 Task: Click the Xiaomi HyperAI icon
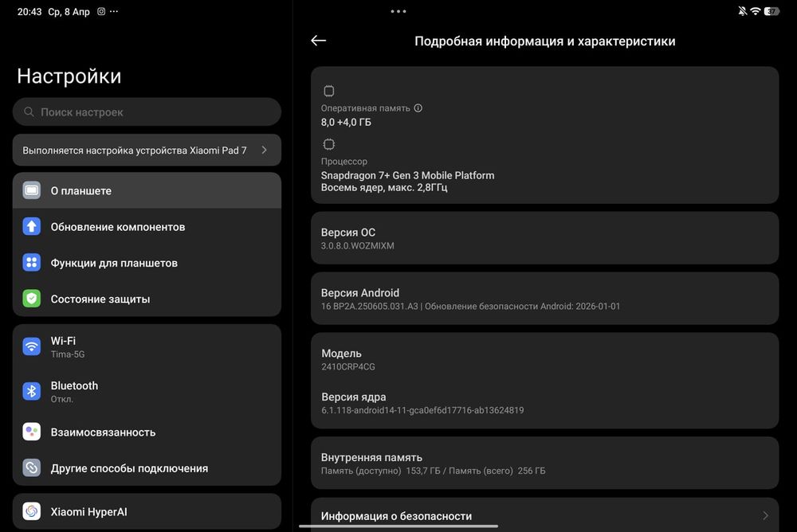[x=32, y=511]
